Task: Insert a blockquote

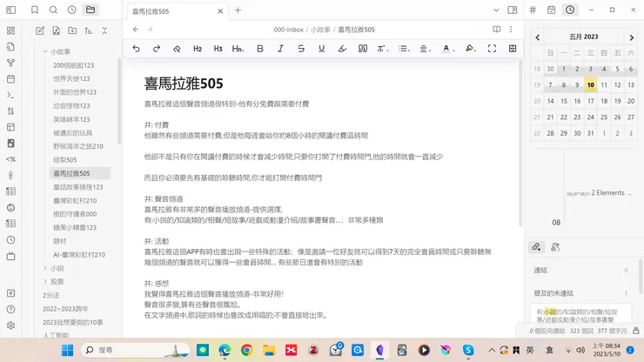Action: [363, 49]
